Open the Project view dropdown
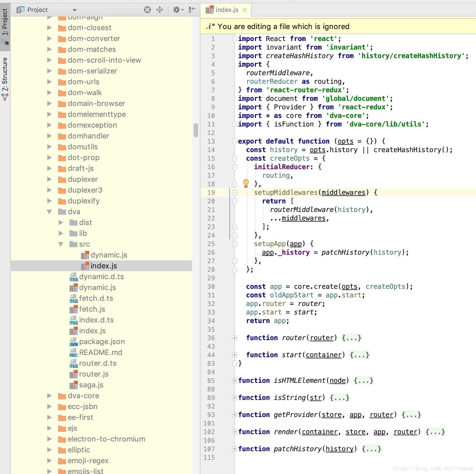 pos(75,10)
